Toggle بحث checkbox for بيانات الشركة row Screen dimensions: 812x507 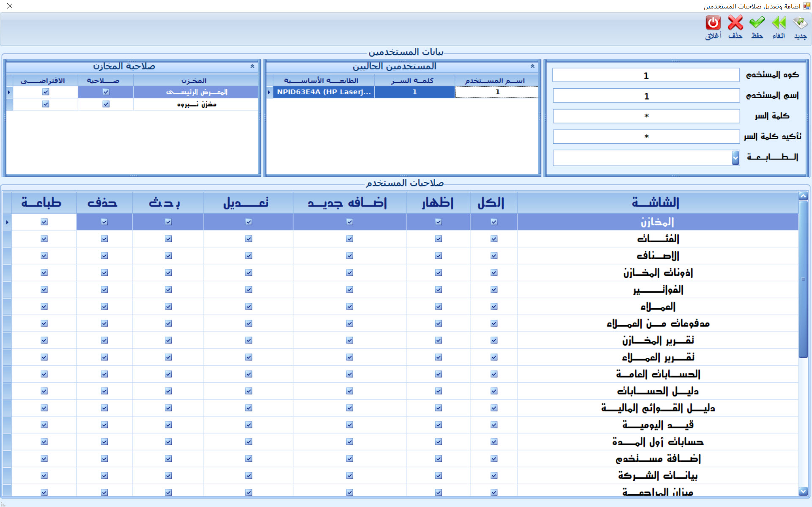[x=168, y=476]
